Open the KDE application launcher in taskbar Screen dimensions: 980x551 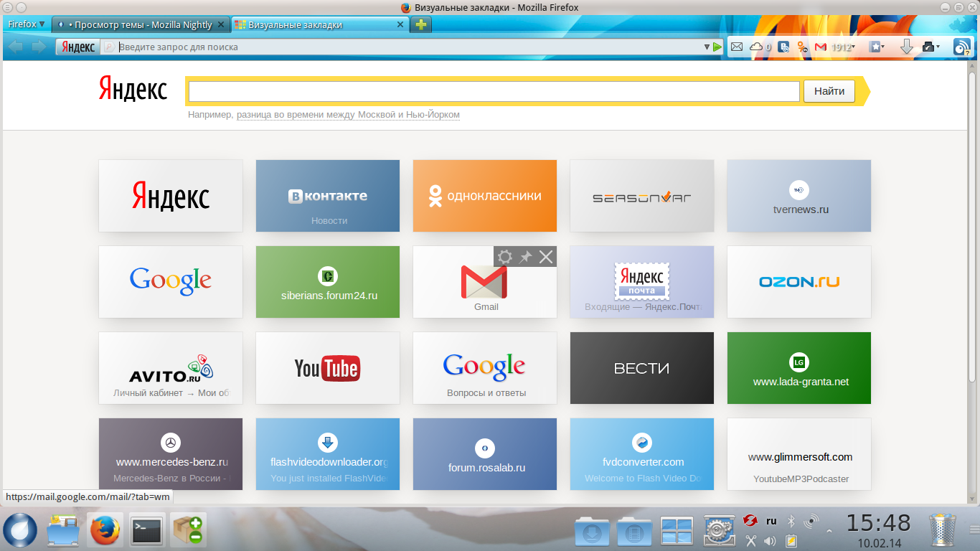click(20, 530)
